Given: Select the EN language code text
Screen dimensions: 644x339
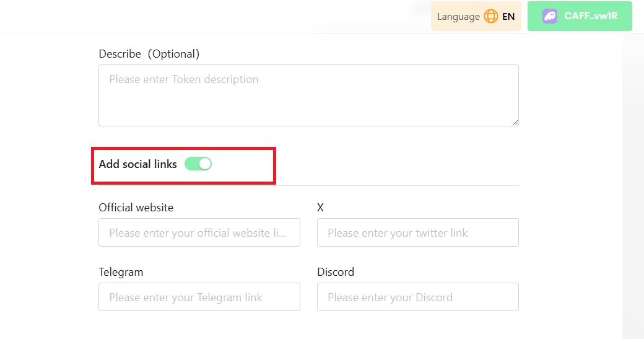Looking at the screenshot, I should [508, 17].
